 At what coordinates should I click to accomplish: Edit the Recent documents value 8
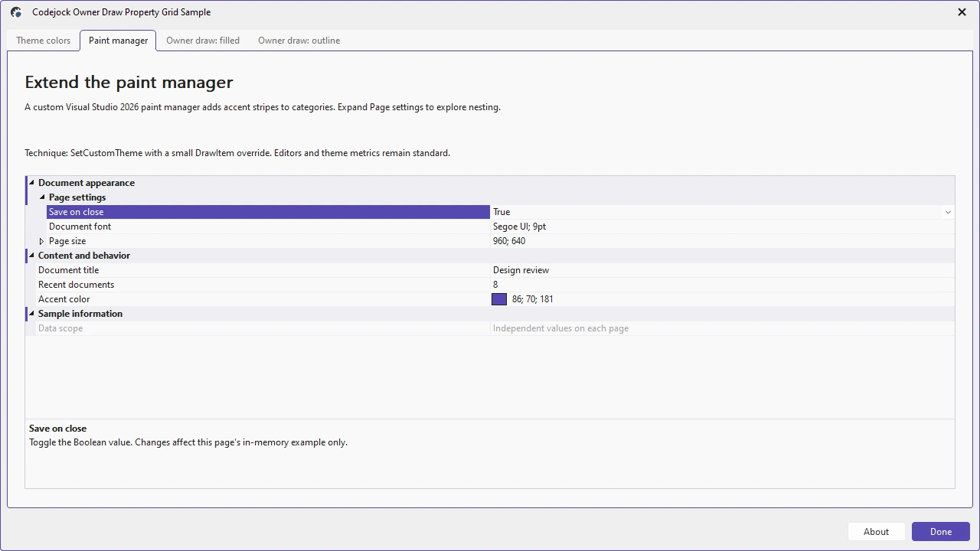pyautogui.click(x=495, y=285)
